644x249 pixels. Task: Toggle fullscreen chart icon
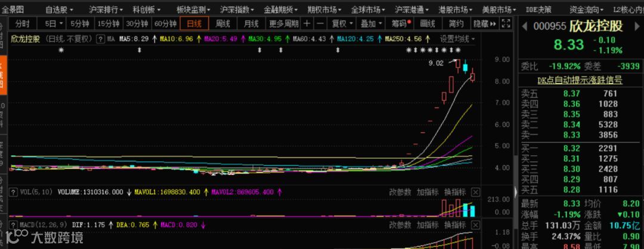tap(506, 23)
